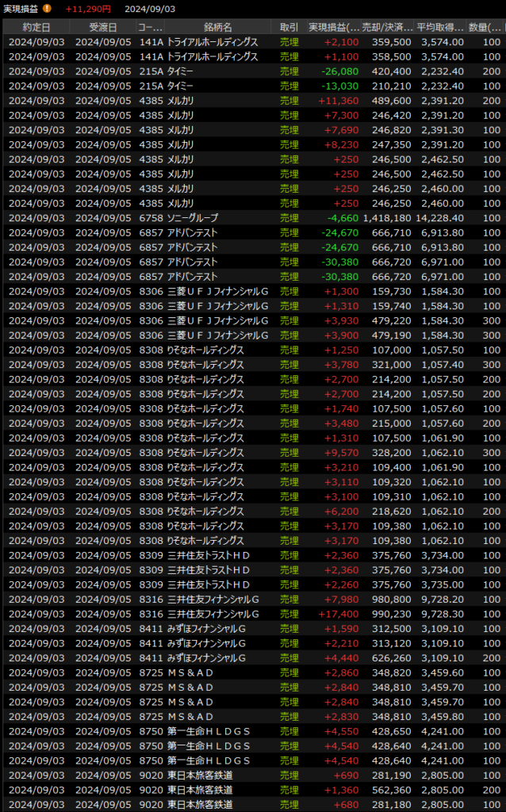Click the コード column header
Viewport: 506px width, 812px height.
pos(150,27)
